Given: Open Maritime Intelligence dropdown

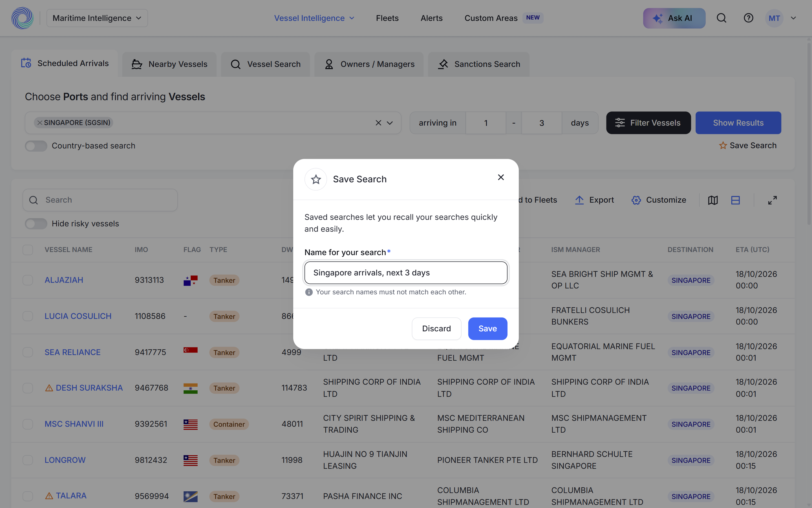Looking at the screenshot, I should (x=97, y=18).
